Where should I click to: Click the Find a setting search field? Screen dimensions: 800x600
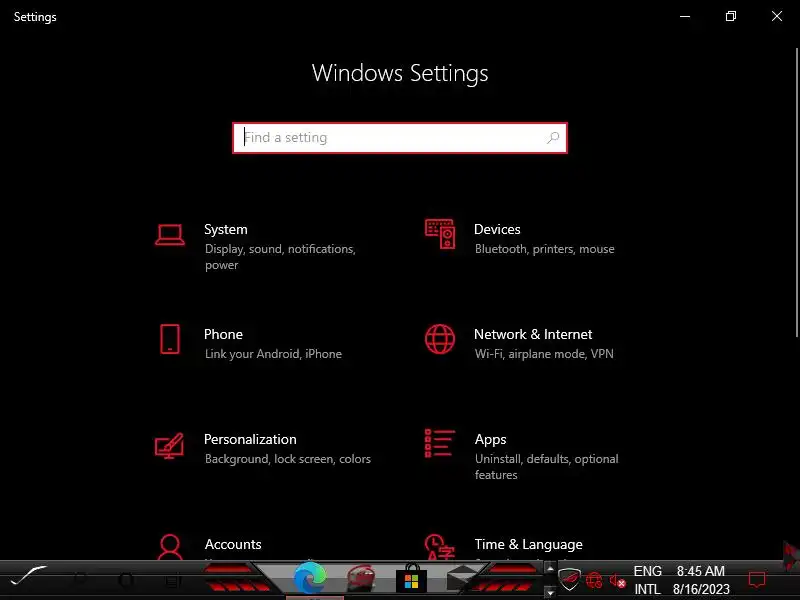pos(399,138)
